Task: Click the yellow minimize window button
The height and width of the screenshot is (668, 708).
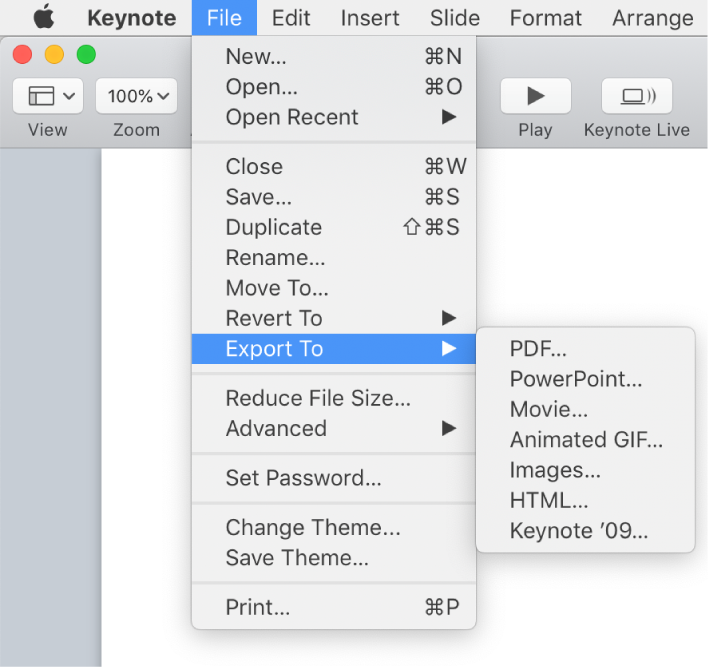Action: pyautogui.click(x=55, y=55)
